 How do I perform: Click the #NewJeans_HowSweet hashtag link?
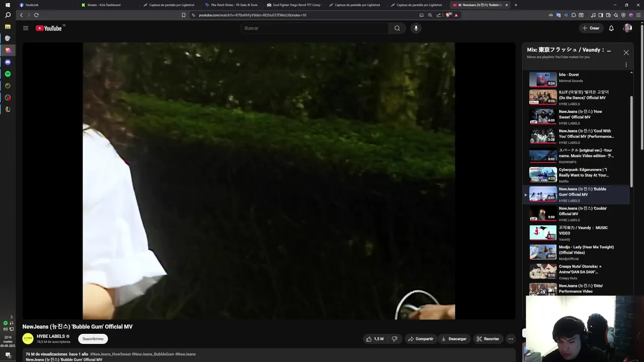pos(110,354)
